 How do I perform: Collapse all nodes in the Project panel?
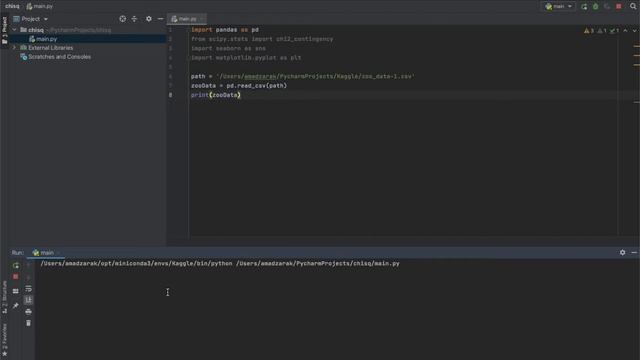134,19
